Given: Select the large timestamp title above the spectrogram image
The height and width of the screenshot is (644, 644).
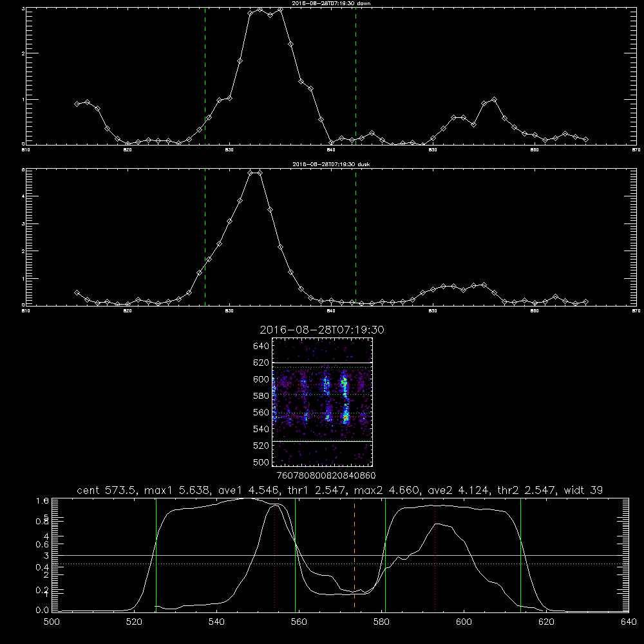Looking at the screenshot, I should click(x=322, y=330).
